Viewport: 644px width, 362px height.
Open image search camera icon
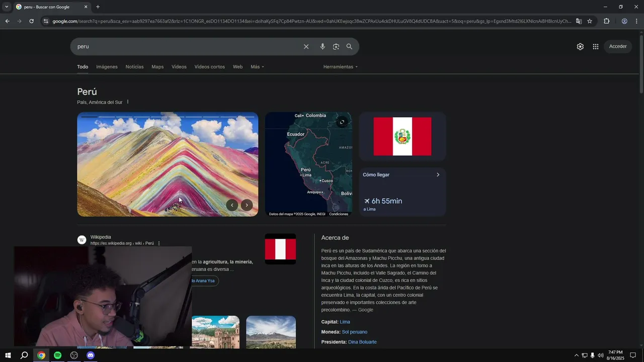tap(336, 47)
